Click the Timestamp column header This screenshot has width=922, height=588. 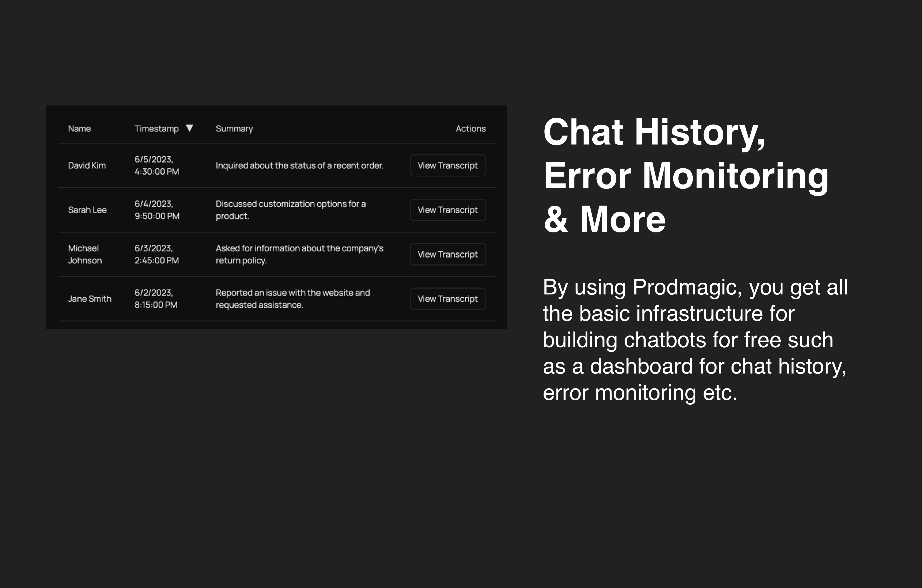coord(156,129)
